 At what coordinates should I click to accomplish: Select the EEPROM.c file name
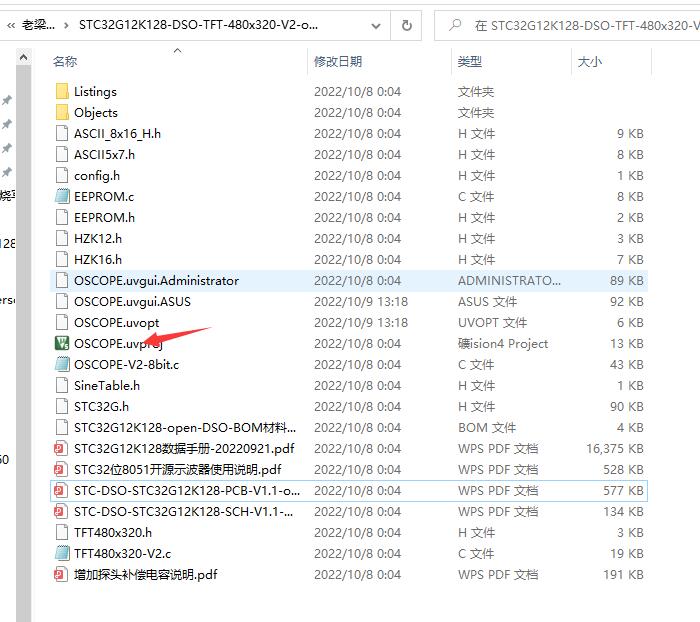104,196
